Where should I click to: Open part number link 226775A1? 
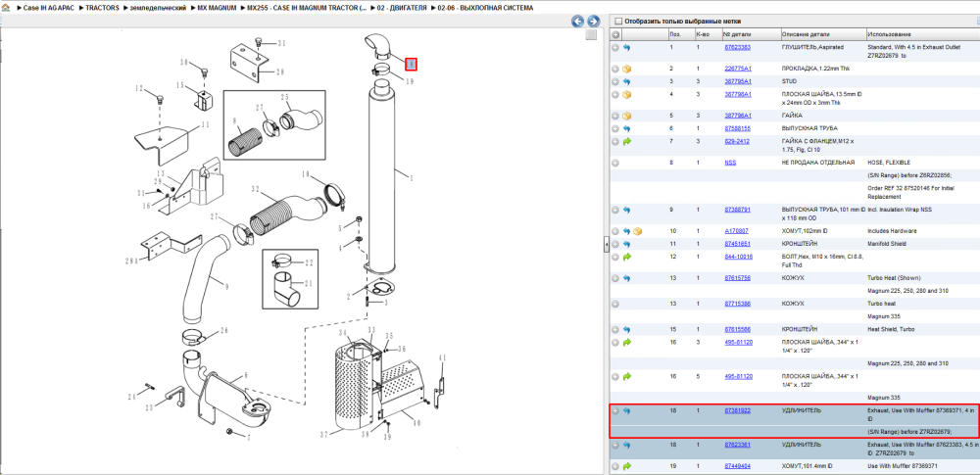click(738, 69)
